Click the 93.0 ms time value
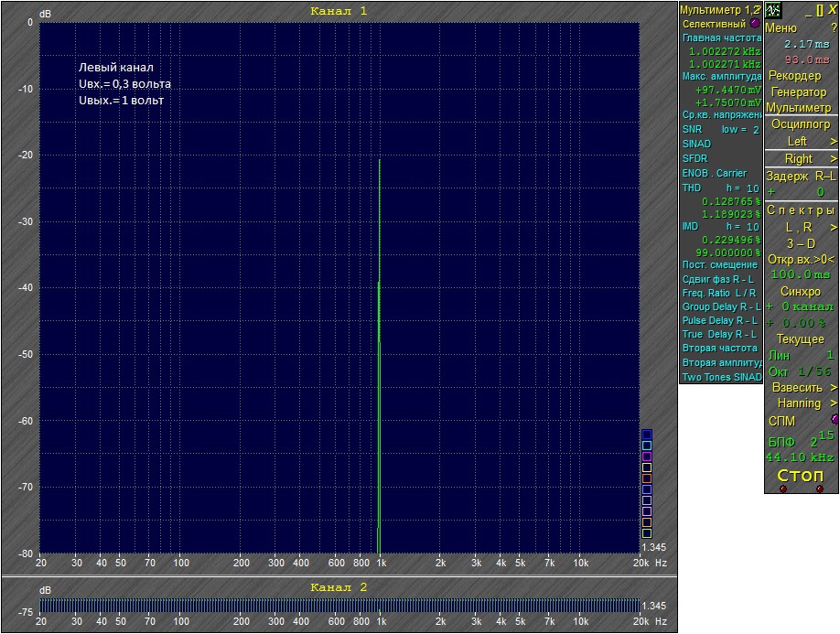 pos(807,60)
